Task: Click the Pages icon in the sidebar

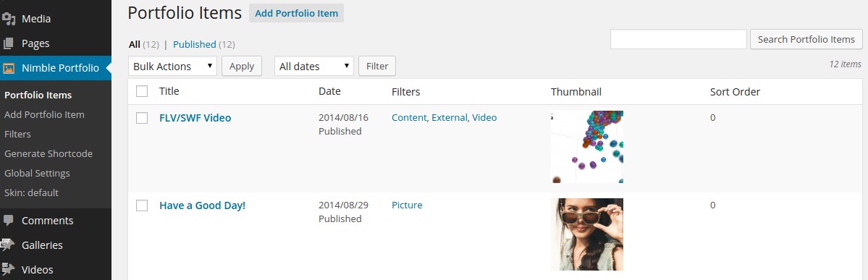Action: [x=8, y=43]
